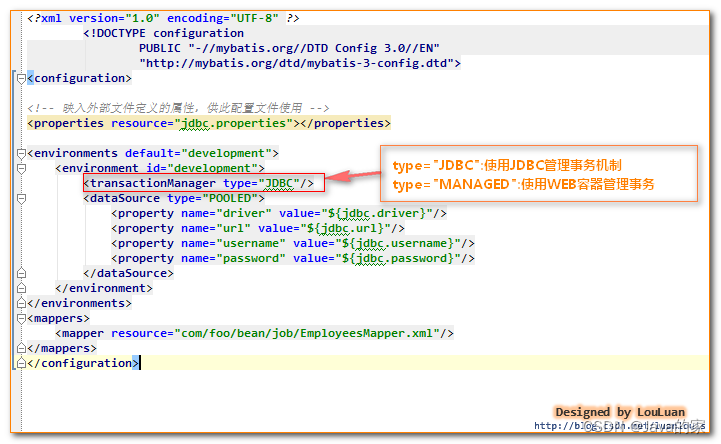
Task: Click the closing </dataSource> tag
Action: (x=129, y=273)
